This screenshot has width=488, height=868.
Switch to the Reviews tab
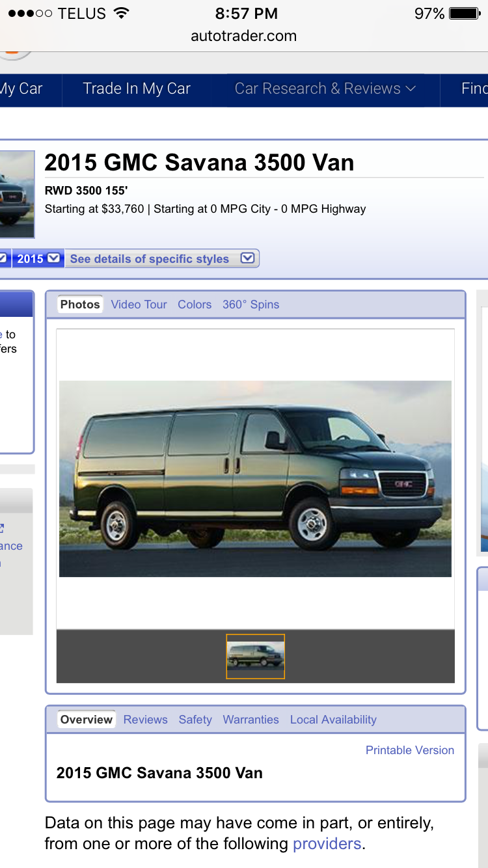click(145, 720)
